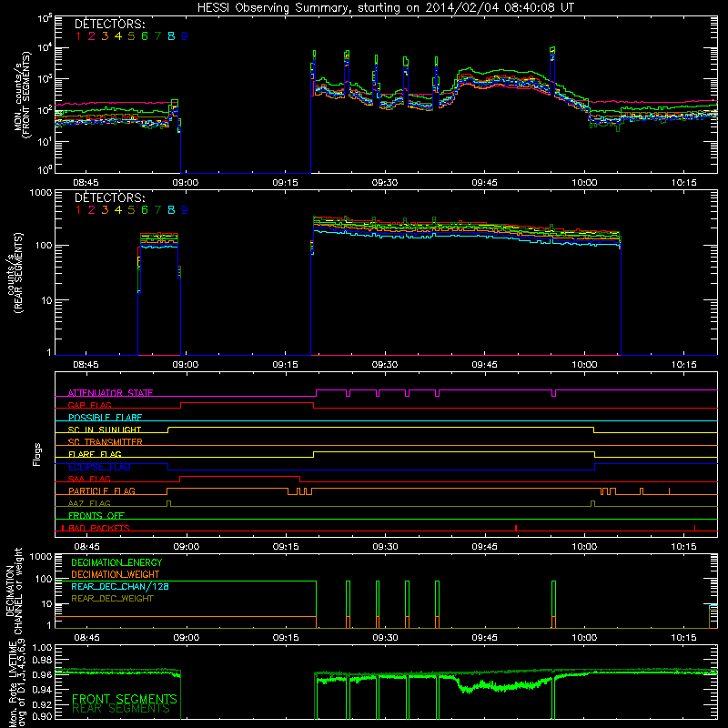Select the SAA_FLAG label
Image resolution: width=728 pixels, height=728 pixels.
coord(89,479)
